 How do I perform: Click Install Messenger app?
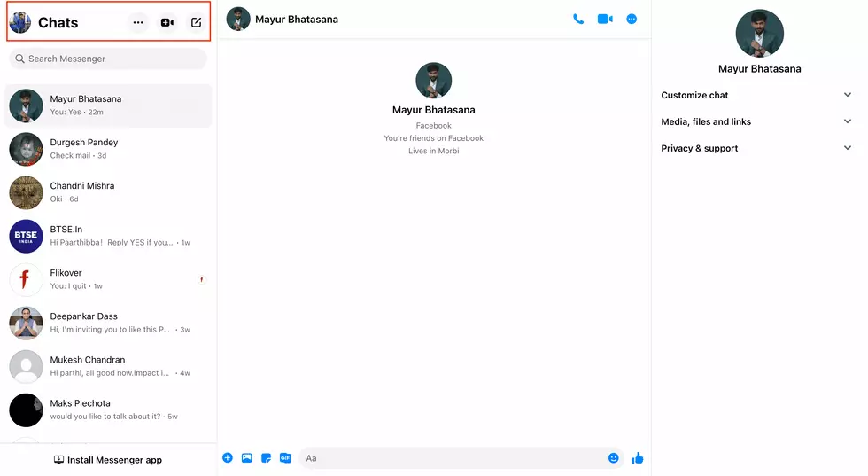108,460
